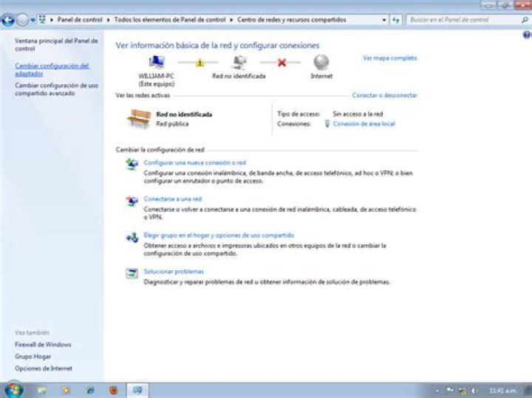Open 'Ventana principal del Panel de control'
This screenshot has height=398, width=532.
(x=56, y=45)
